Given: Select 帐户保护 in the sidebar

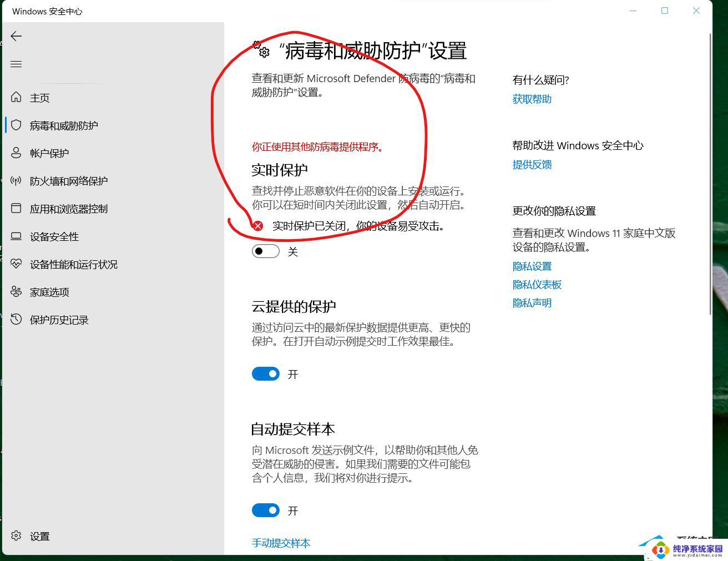Looking at the screenshot, I should pos(49,153).
